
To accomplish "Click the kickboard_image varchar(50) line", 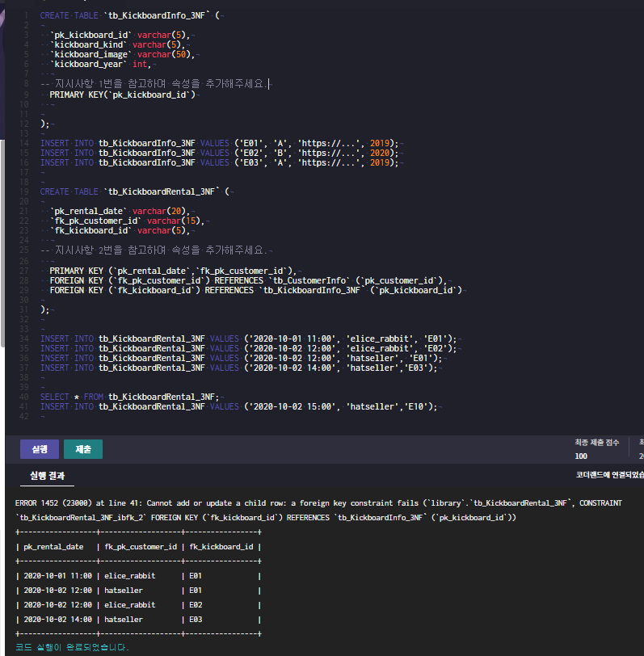I will (x=122, y=54).
